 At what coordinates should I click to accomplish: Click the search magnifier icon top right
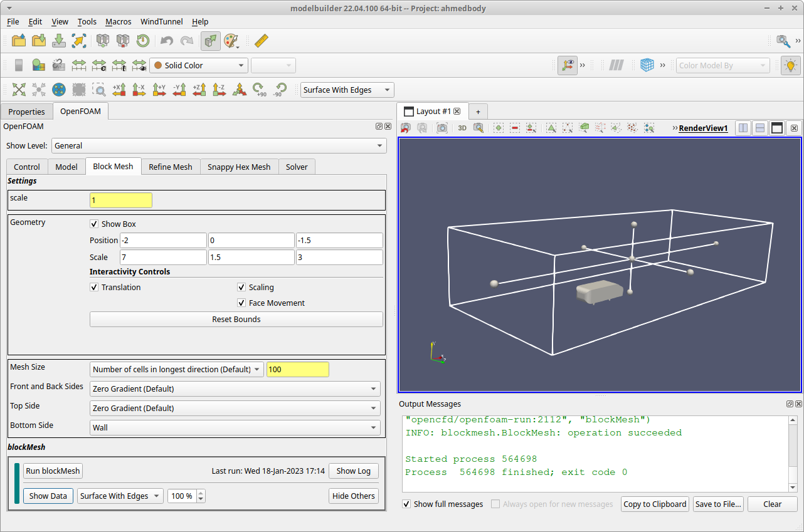click(783, 41)
